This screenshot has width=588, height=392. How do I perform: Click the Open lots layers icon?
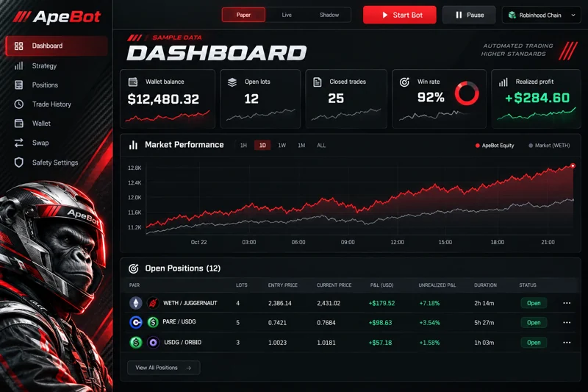232,82
